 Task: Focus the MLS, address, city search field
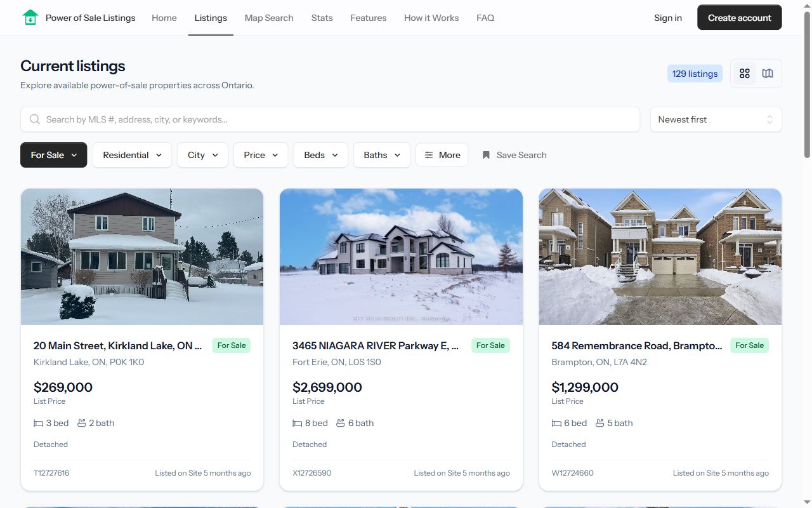330,119
